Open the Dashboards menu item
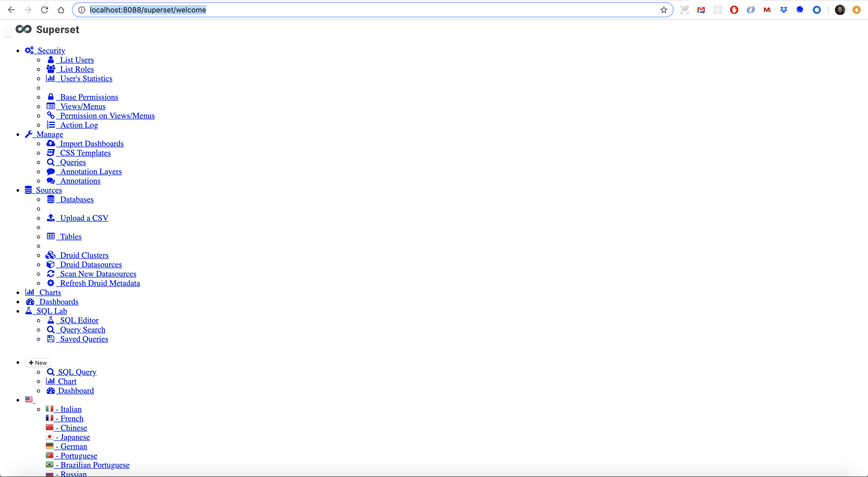The width and height of the screenshot is (868, 477). click(x=59, y=302)
